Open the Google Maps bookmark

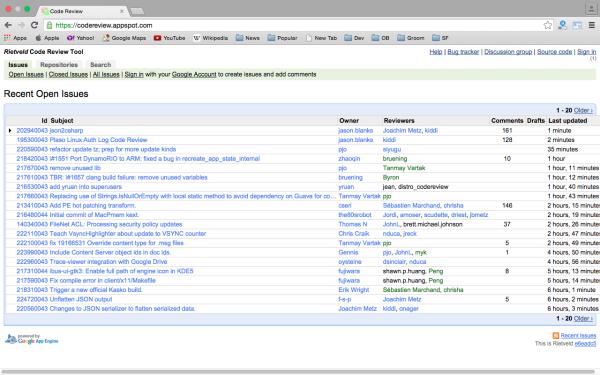(124, 38)
